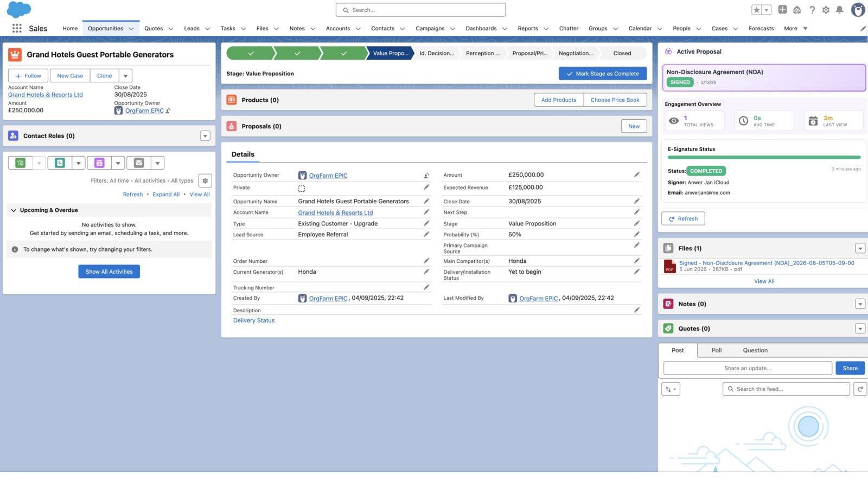Go to the Home tab
Screen dimensions: 868x478
[70, 29]
